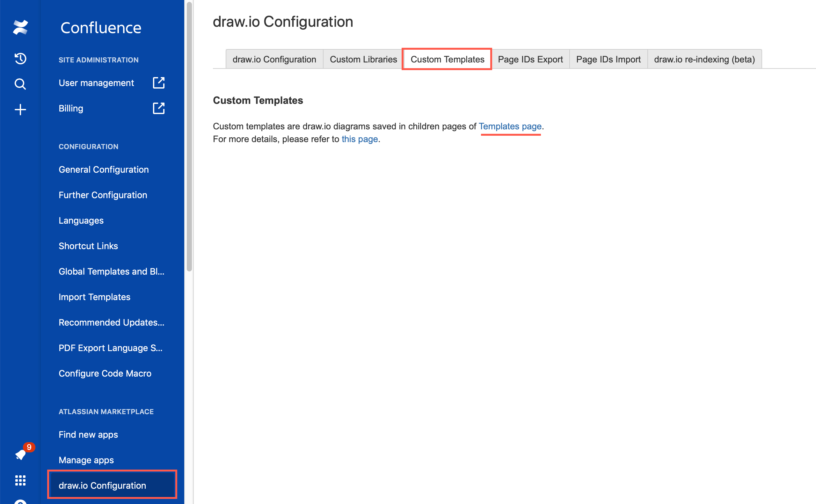This screenshot has height=504, width=816.
Task: Select Manage apps in the sidebar
Action: [x=86, y=460]
